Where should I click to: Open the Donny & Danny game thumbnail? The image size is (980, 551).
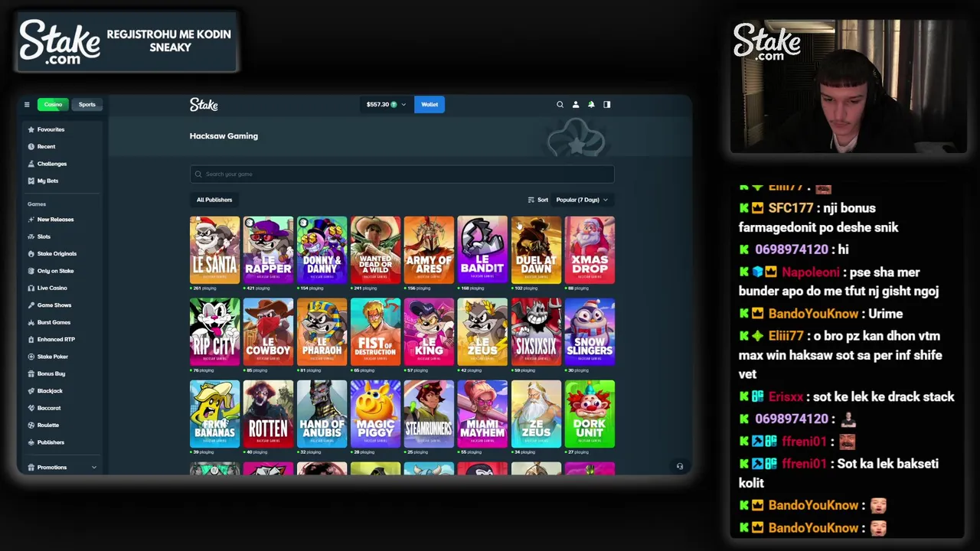[x=322, y=249]
